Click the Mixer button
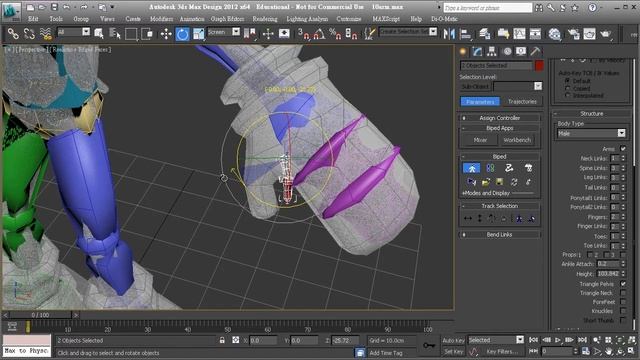 coord(480,140)
